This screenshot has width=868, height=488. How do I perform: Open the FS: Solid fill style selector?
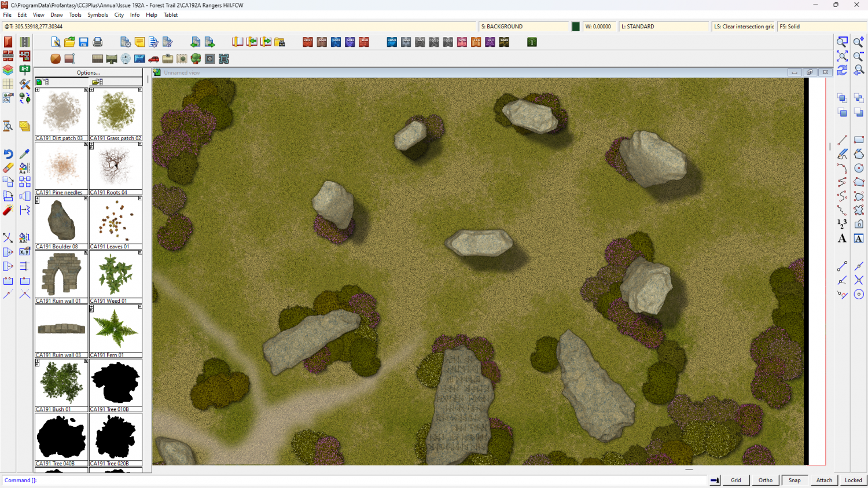click(x=822, y=27)
